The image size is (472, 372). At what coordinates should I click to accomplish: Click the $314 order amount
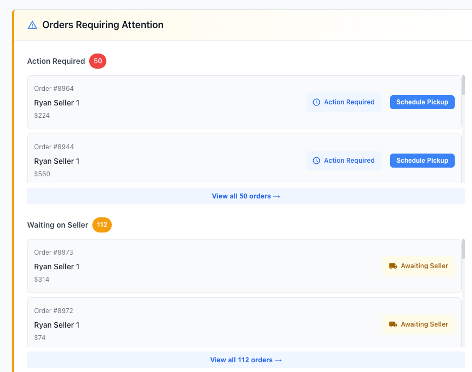(42, 279)
